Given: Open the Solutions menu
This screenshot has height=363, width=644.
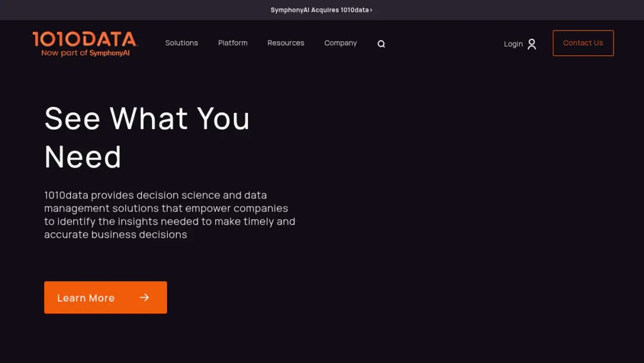Looking at the screenshot, I should (x=181, y=43).
